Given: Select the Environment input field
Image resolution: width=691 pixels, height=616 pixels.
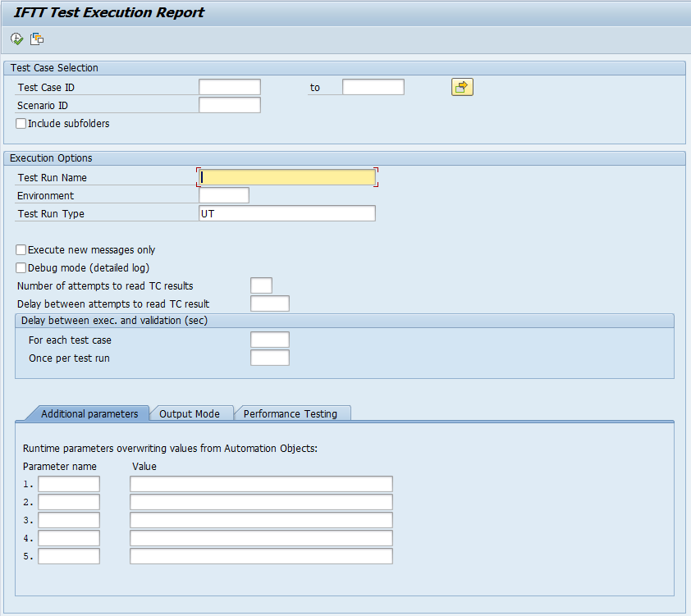Looking at the screenshot, I should pos(224,195).
